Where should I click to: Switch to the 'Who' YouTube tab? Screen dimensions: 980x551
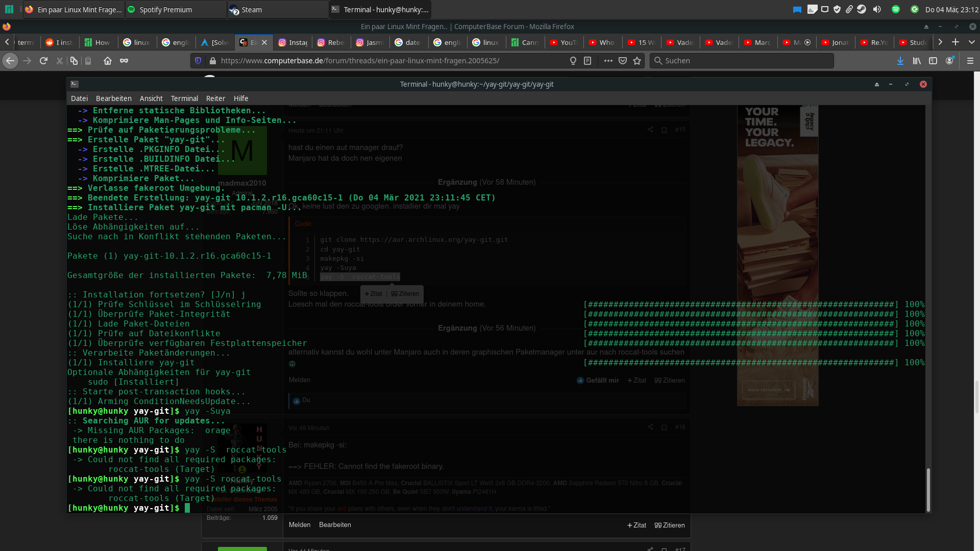point(603,42)
